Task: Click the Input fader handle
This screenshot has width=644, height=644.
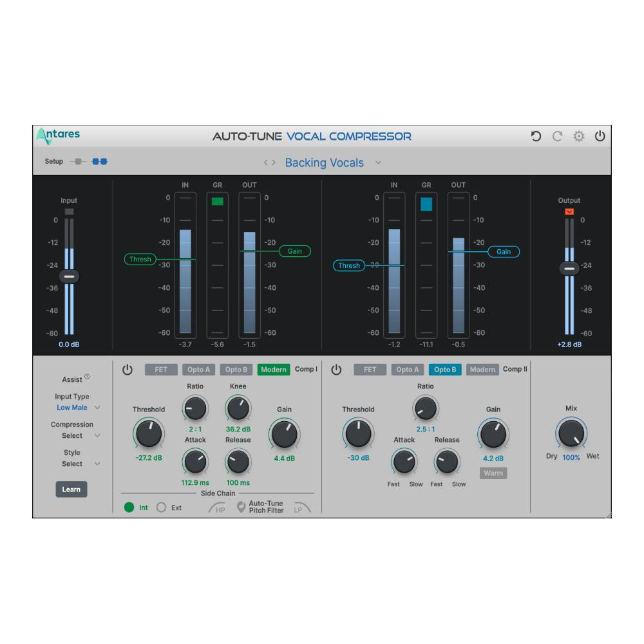Action: tap(69, 276)
